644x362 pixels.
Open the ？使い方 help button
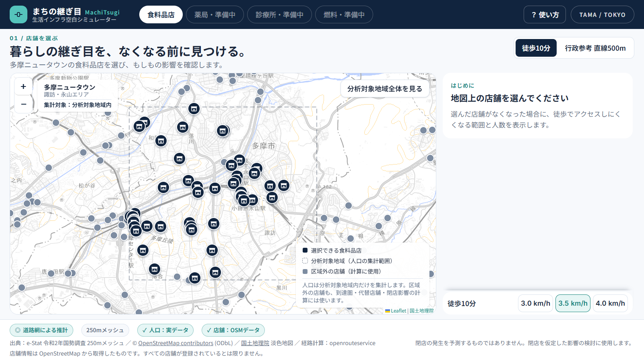[545, 14]
